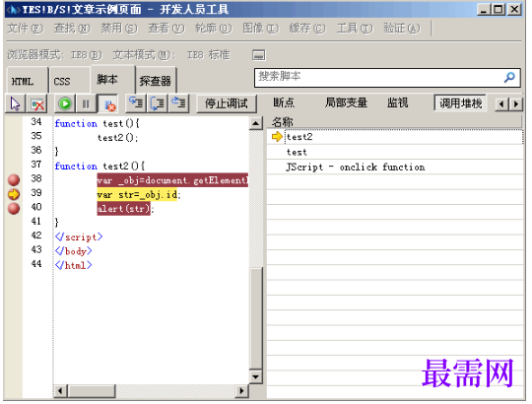Stop debugging with 停止调试 button
Screen dimensions: 532x404
tap(227, 103)
